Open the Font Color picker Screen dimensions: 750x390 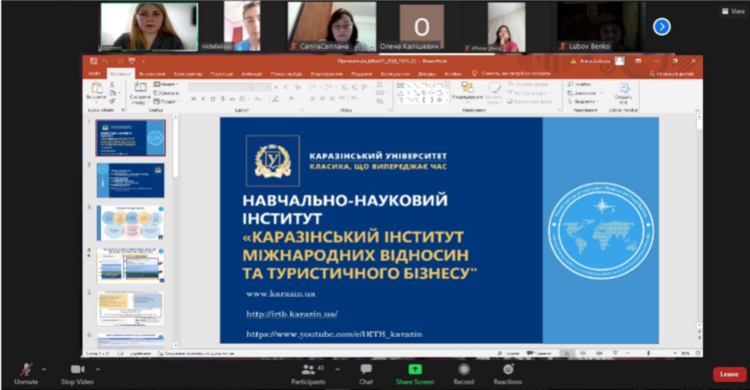(291, 99)
